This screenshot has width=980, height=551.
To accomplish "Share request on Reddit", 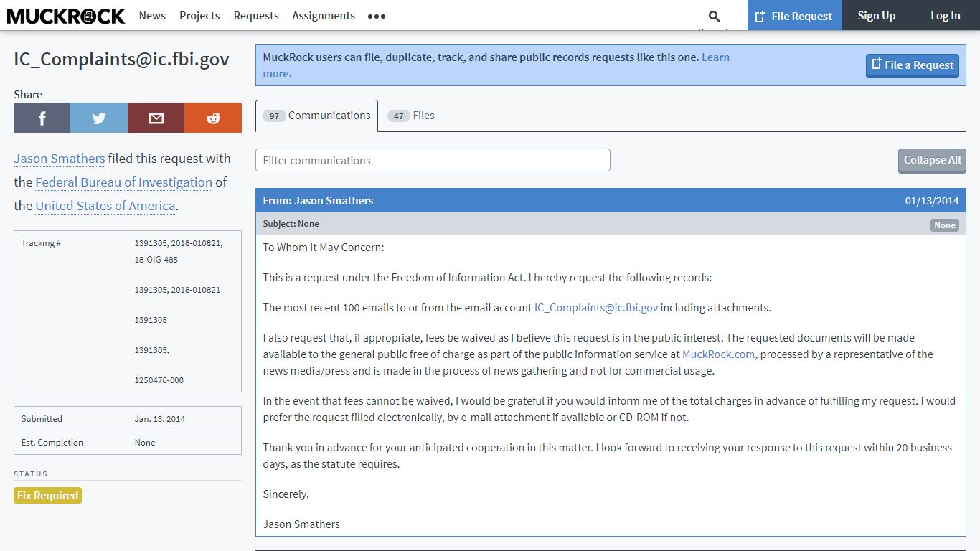I will pyautogui.click(x=213, y=118).
